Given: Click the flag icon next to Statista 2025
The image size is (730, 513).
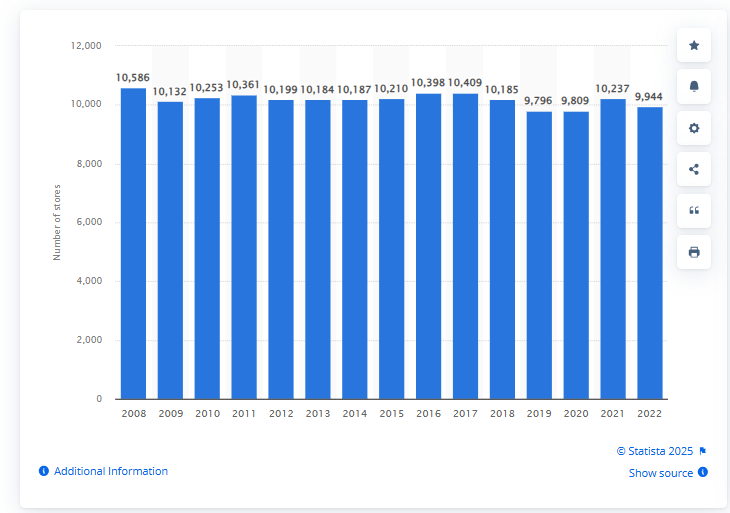Looking at the screenshot, I should pos(703,451).
